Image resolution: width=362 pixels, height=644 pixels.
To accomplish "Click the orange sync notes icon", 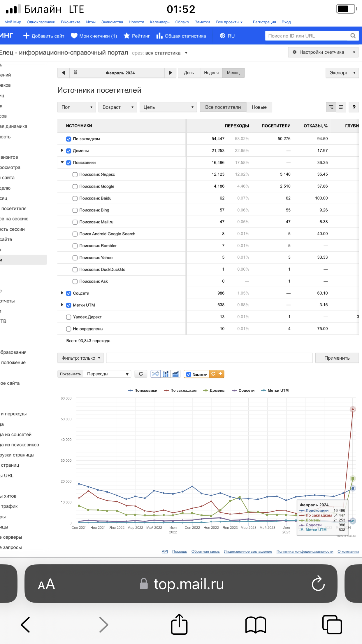I will click(213, 374).
